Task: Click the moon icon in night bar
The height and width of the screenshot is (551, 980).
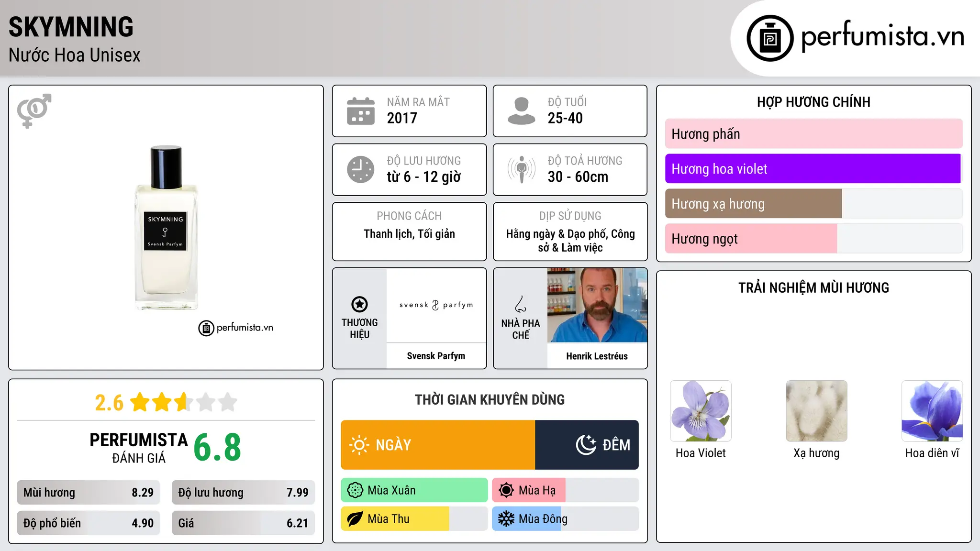Action: pos(586,445)
